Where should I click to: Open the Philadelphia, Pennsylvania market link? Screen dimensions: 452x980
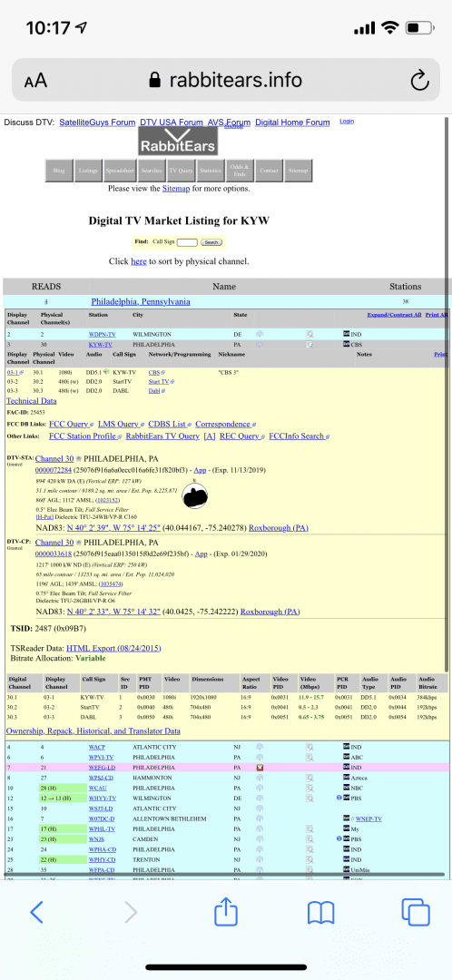pyautogui.click(x=141, y=301)
